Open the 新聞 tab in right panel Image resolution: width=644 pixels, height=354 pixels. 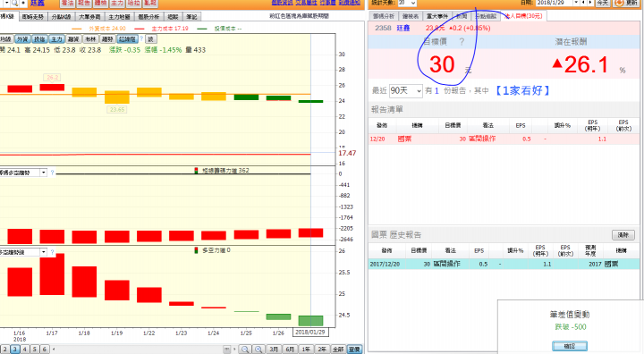click(x=462, y=16)
